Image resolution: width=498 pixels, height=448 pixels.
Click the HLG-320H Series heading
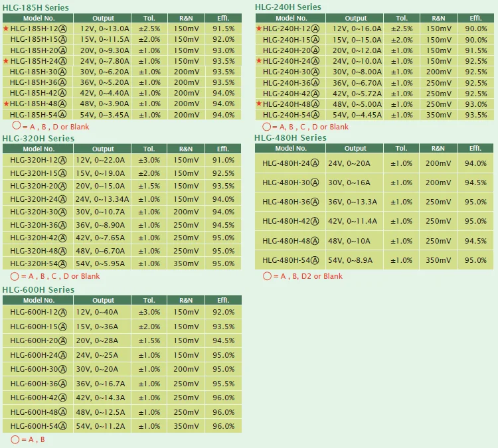39,139
